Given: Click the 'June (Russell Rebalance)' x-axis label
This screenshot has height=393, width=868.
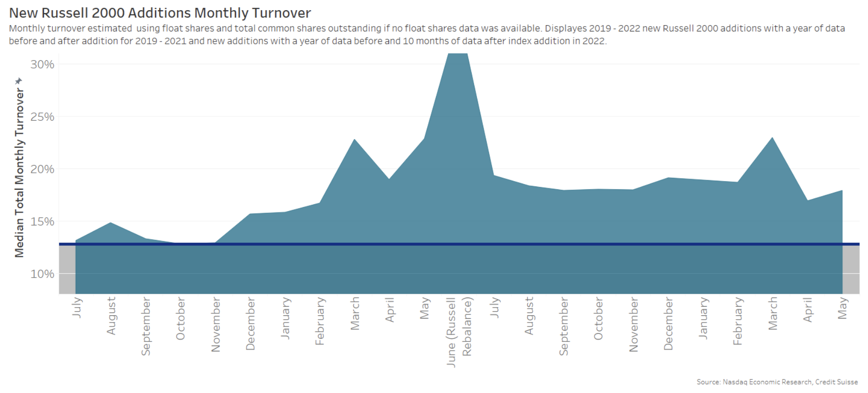Looking at the screenshot, I should [459, 332].
